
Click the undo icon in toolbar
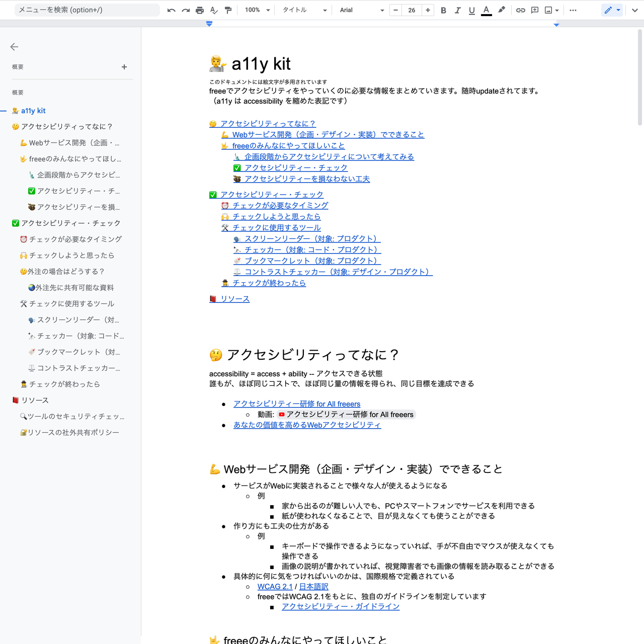[172, 10]
